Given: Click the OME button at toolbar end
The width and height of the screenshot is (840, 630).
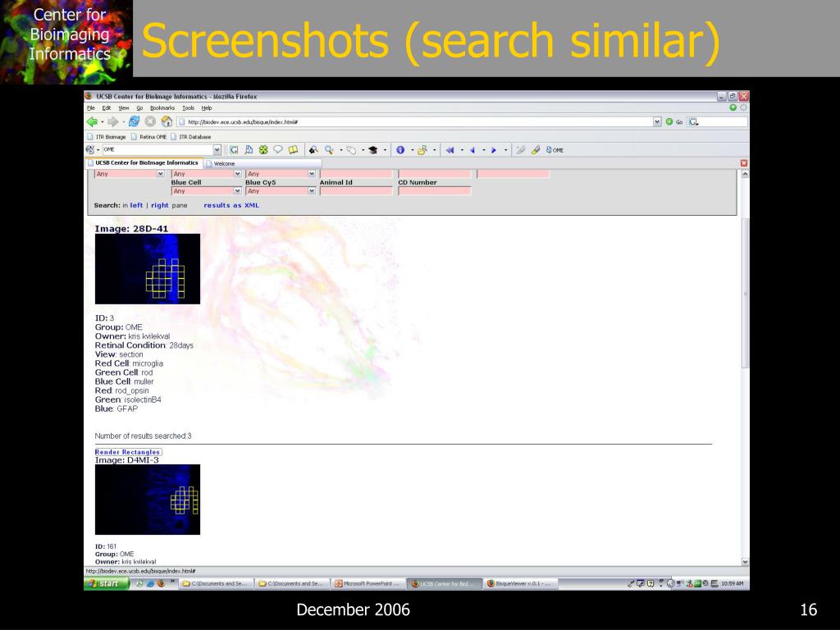Looking at the screenshot, I should tap(555, 150).
